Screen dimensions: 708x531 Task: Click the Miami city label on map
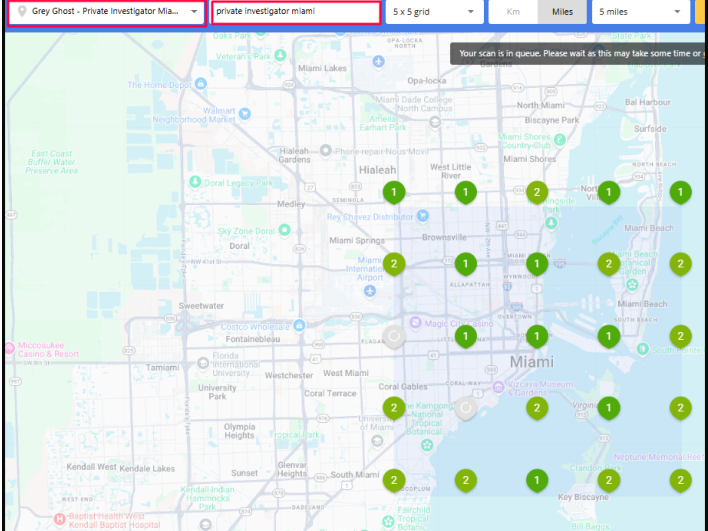(531, 362)
